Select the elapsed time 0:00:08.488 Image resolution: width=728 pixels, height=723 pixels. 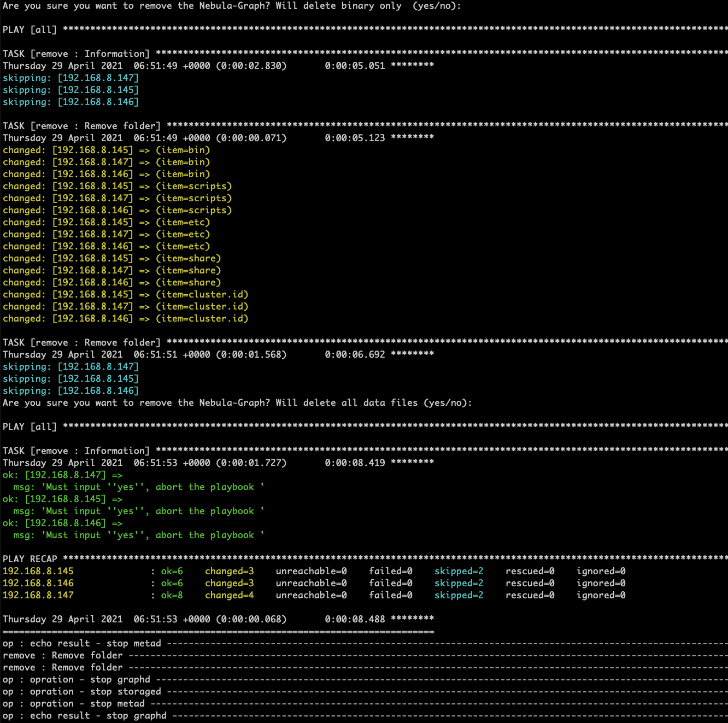355,619
